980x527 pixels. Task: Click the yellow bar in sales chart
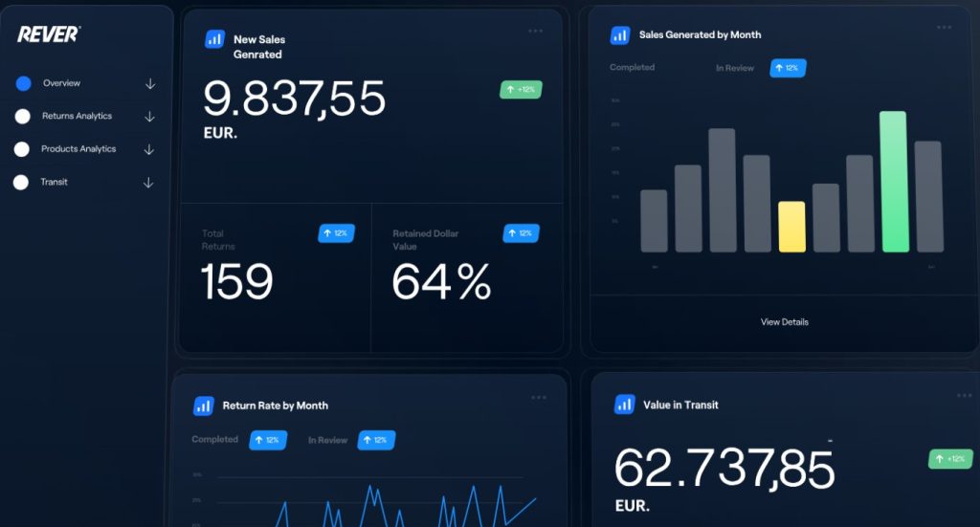coord(791,227)
